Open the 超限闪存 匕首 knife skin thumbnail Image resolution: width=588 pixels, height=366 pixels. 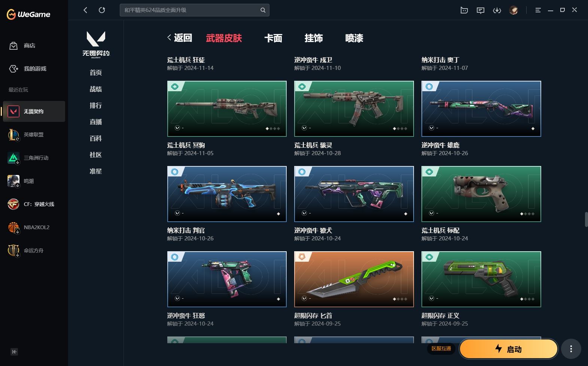coord(354,279)
